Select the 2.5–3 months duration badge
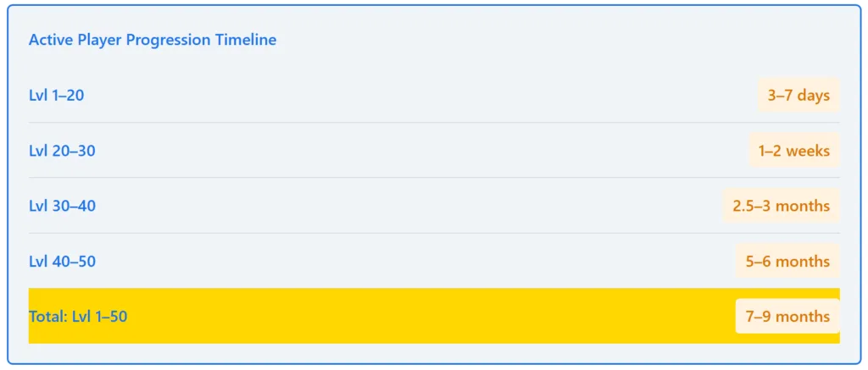The width and height of the screenshot is (868, 370). (781, 207)
